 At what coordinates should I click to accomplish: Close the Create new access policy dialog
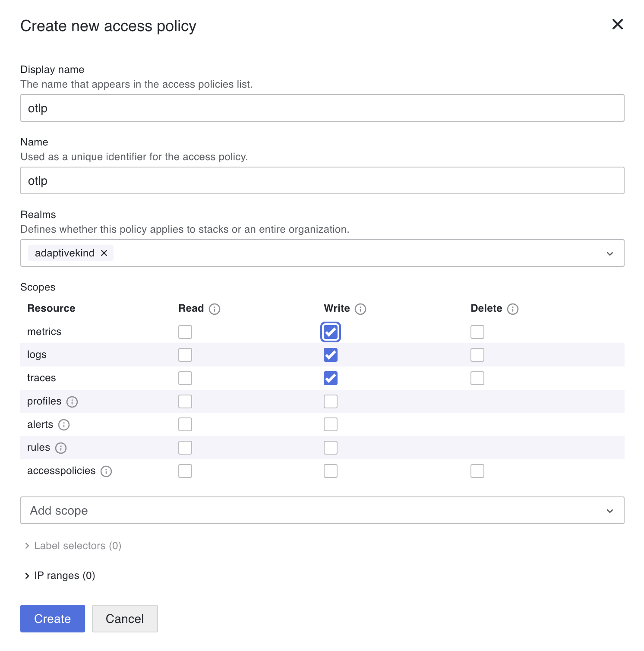click(617, 24)
